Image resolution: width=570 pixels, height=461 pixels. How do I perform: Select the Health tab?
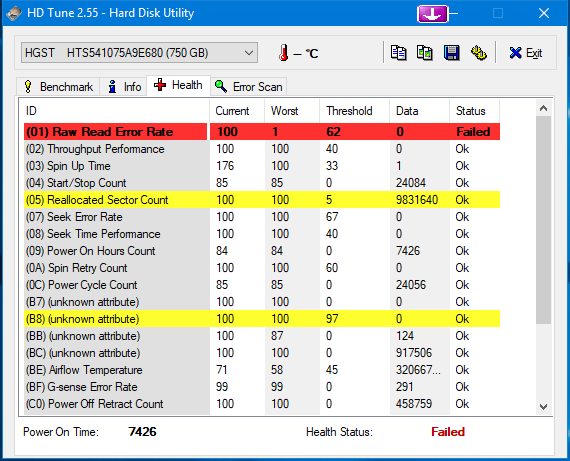(178, 85)
